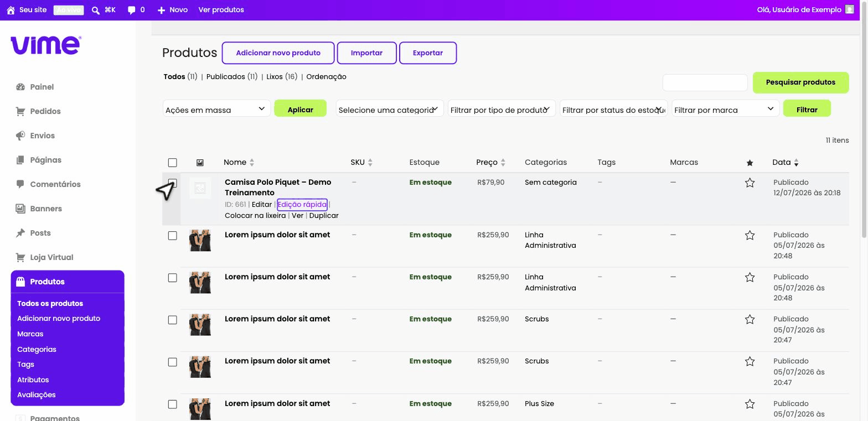Screen dimensions: 868x421
Task: Show the Lixos (16) filter tab
Action: 282,77
